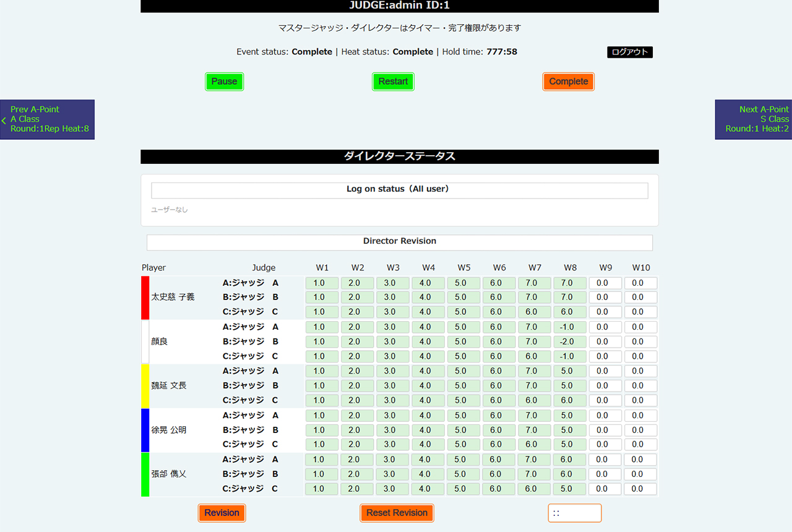The width and height of the screenshot is (792, 532).
Task: Click the green Restart button
Action: tap(393, 82)
